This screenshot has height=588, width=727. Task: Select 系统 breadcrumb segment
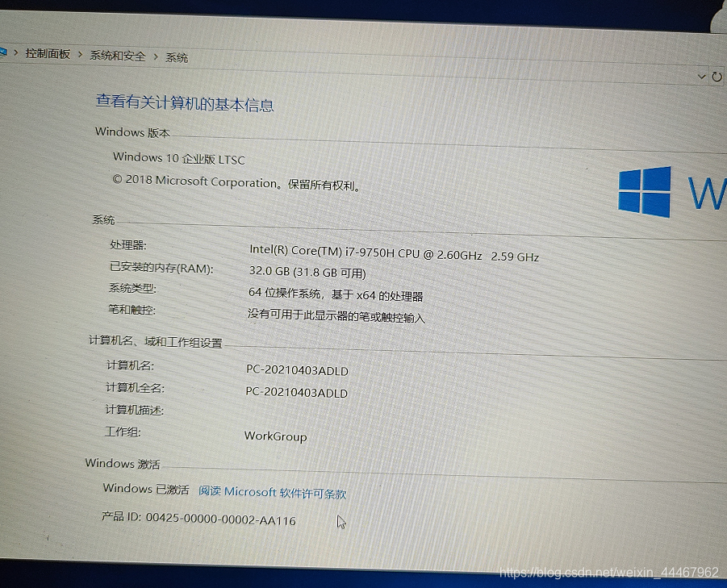pyautogui.click(x=177, y=58)
